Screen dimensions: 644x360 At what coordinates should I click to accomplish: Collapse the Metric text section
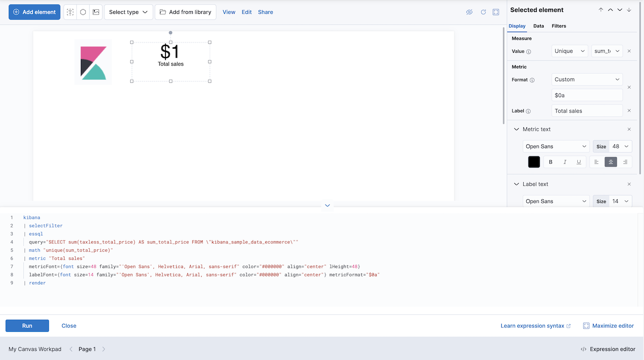tap(516, 129)
